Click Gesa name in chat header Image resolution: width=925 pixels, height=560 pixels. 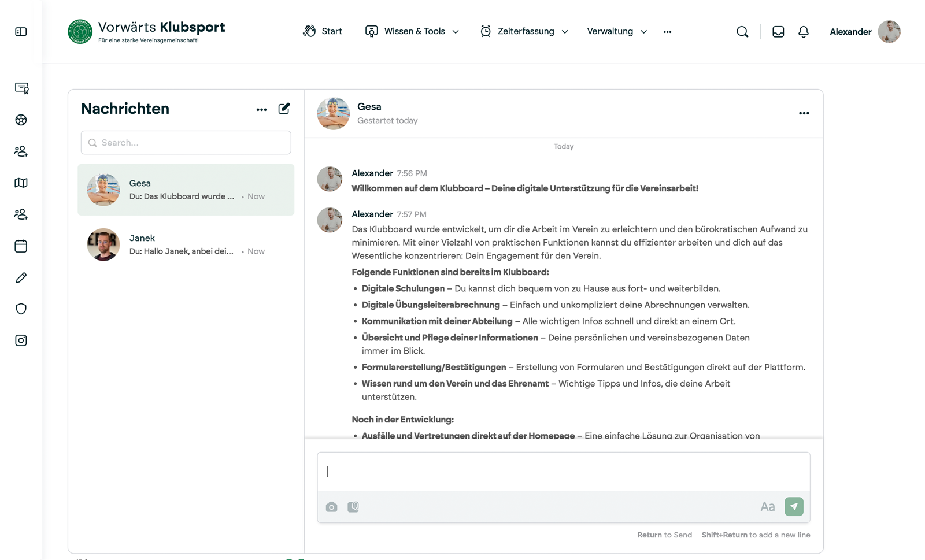pyautogui.click(x=369, y=107)
